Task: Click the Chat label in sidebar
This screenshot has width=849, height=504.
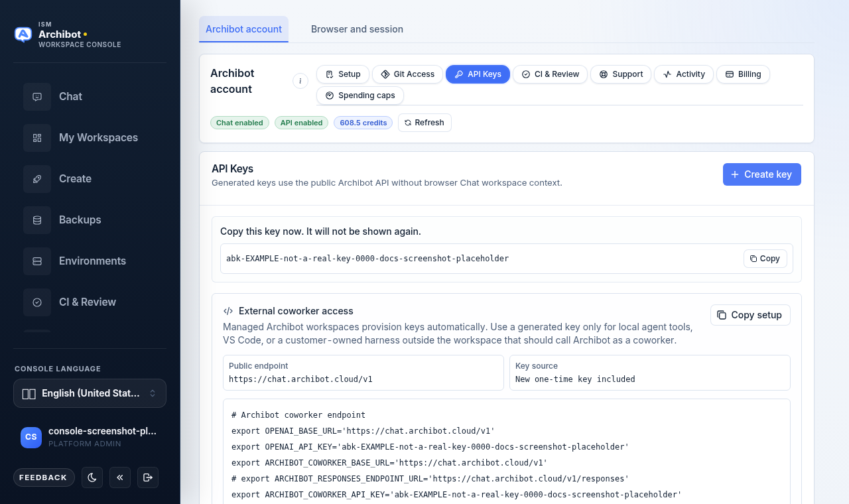Action: coord(70,97)
